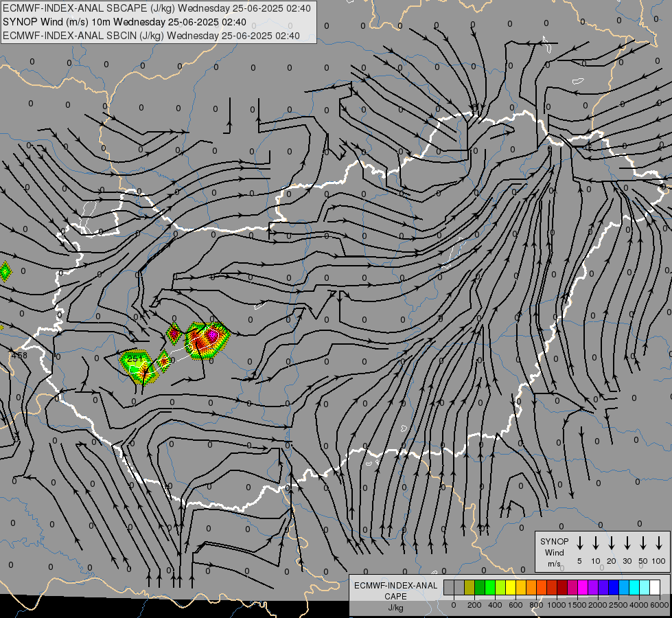672x618 pixels.
Task: Click the 1000 tick label on CAPE scale
Action: 557,605
